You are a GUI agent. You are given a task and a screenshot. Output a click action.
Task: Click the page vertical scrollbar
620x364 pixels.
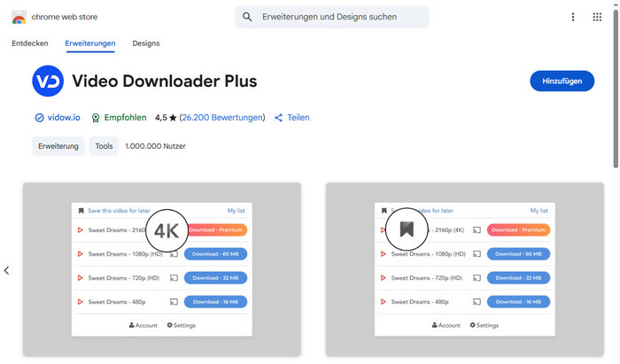616,89
